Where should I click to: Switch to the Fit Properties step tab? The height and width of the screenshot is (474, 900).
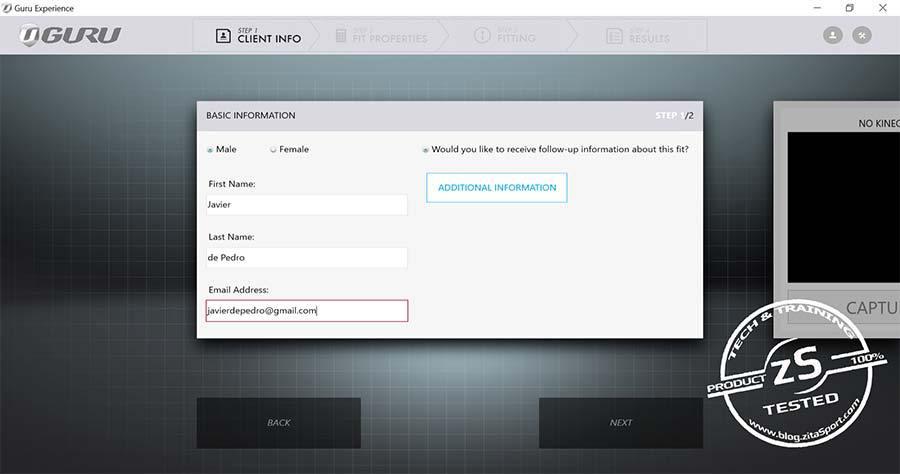380,36
